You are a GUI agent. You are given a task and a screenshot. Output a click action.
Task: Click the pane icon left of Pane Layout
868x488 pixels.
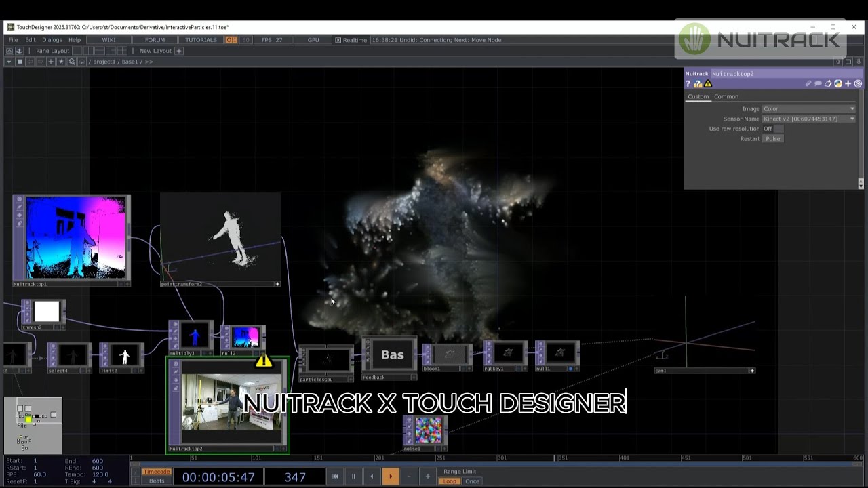coord(9,51)
